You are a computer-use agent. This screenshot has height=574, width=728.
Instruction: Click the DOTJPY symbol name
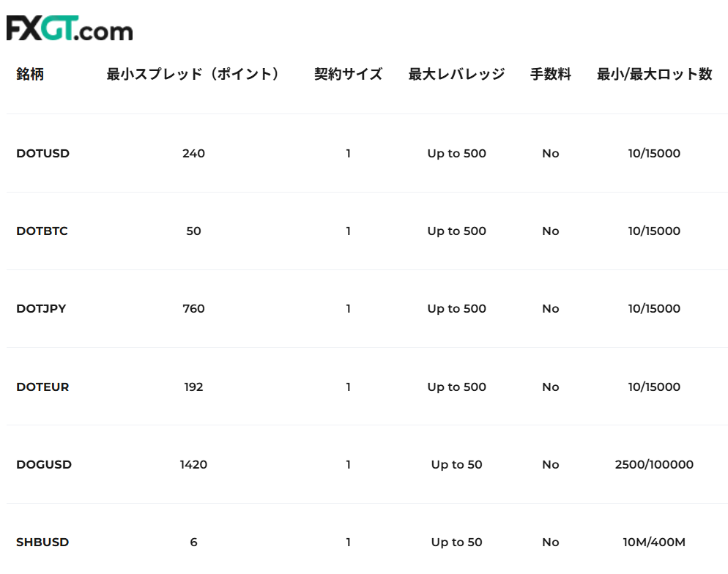tap(41, 309)
